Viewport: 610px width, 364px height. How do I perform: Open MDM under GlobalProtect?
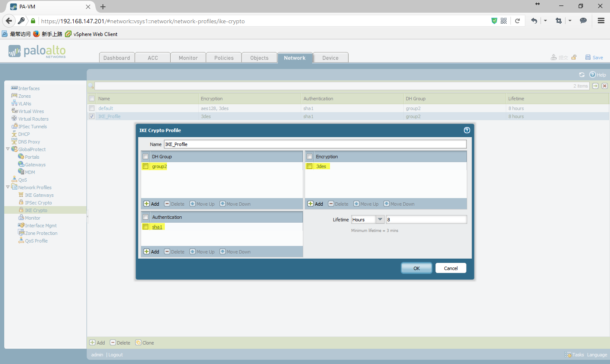pyautogui.click(x=30, y=172)
